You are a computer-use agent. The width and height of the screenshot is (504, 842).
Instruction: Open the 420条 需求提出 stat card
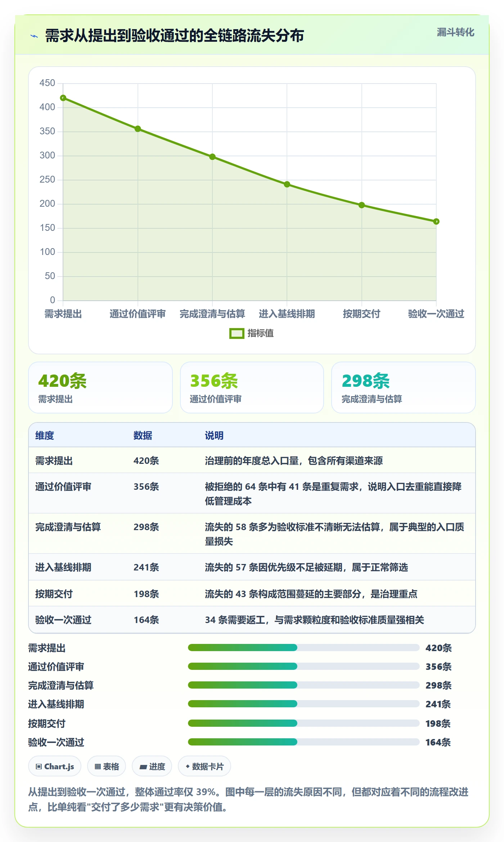[100, 388]
